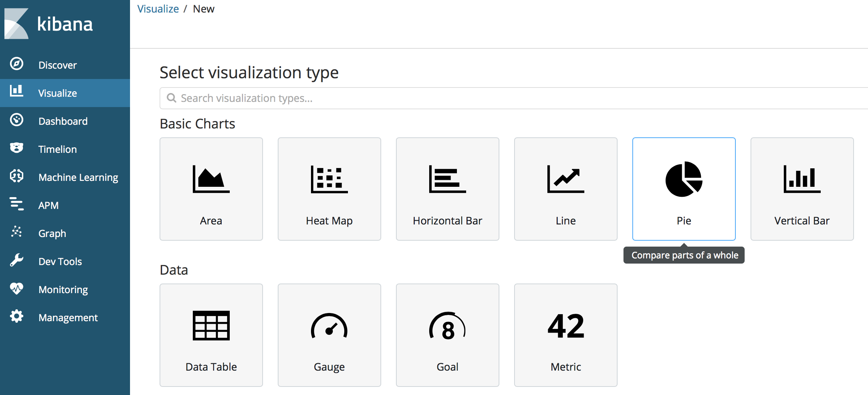Viewport: 868px width, 395px height.
Task: Click the Kibana logo icon
Action: coord(17,24)
